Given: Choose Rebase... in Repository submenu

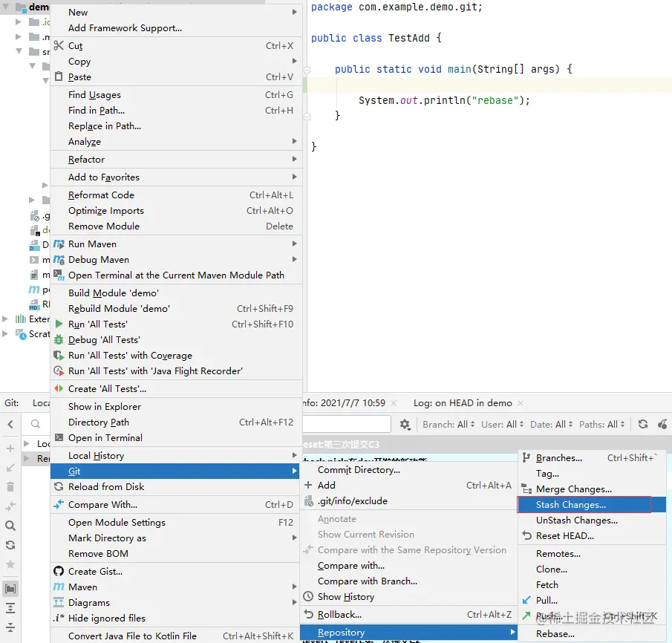Looking at the screenshot, I should 591,633.
